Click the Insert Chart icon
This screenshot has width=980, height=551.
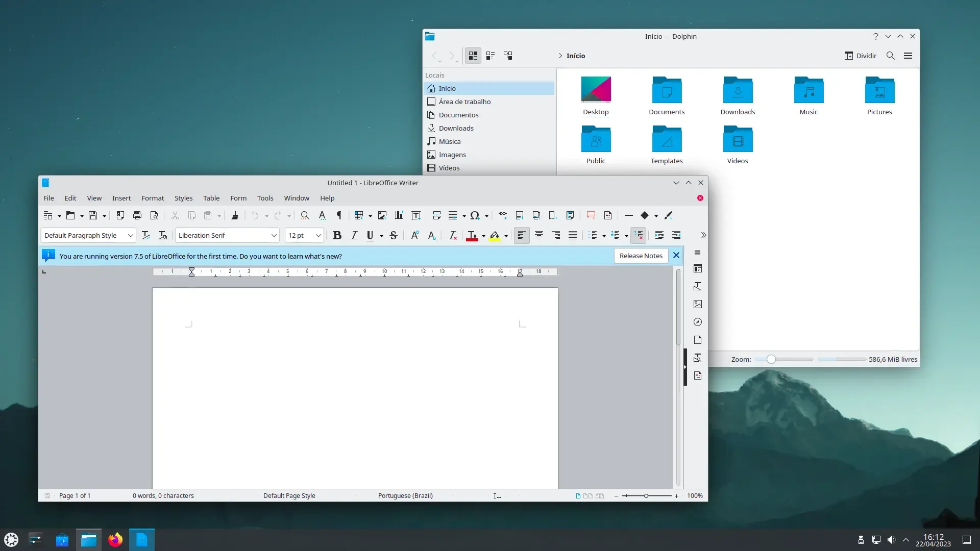tap(399, 215)
